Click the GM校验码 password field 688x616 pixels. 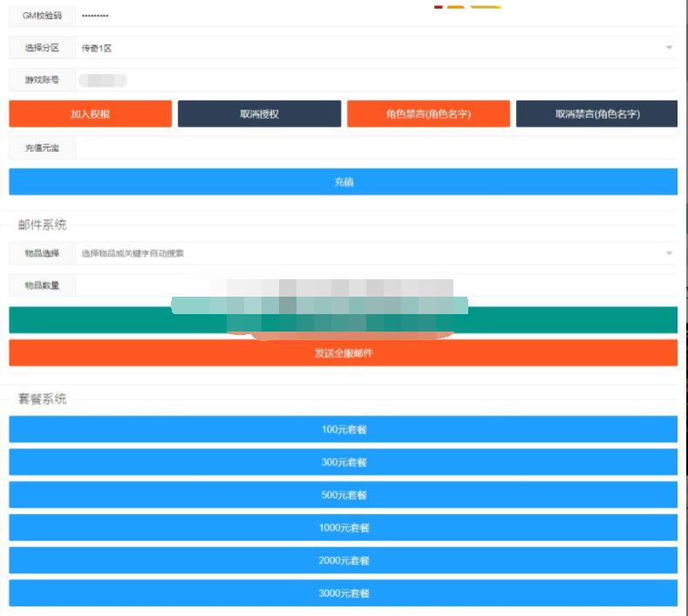tap(375, 16)
